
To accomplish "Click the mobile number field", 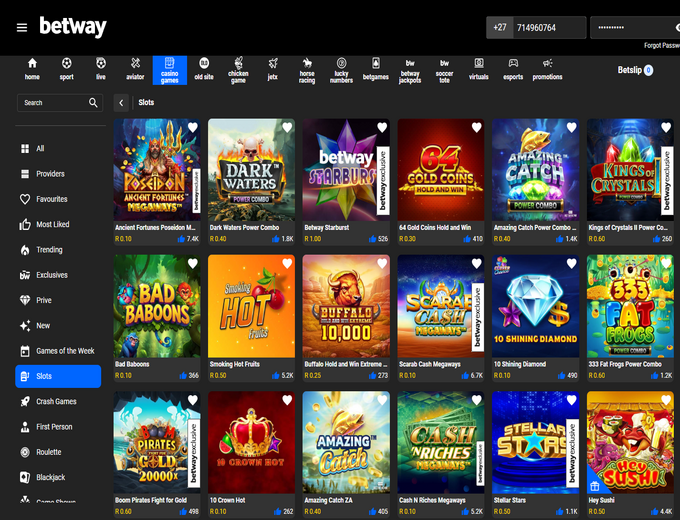I will [549, 28].
